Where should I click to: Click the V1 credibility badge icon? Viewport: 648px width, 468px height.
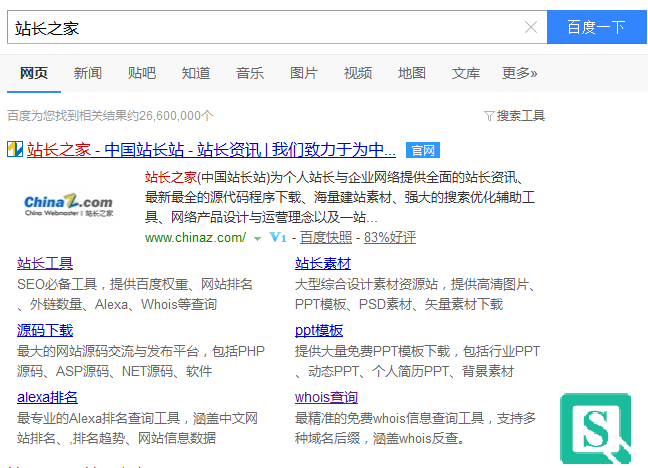[278, 237]
